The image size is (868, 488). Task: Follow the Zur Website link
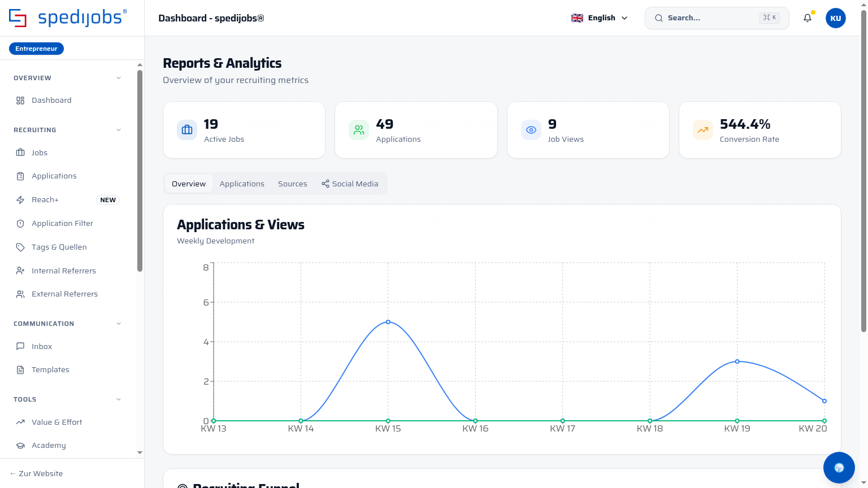[36, 473]
